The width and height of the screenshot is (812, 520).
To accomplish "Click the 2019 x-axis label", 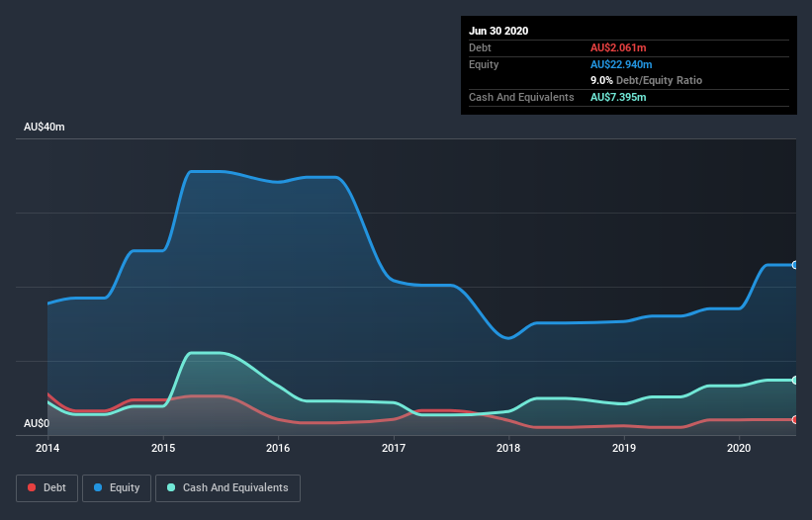I will coord(624,448).
